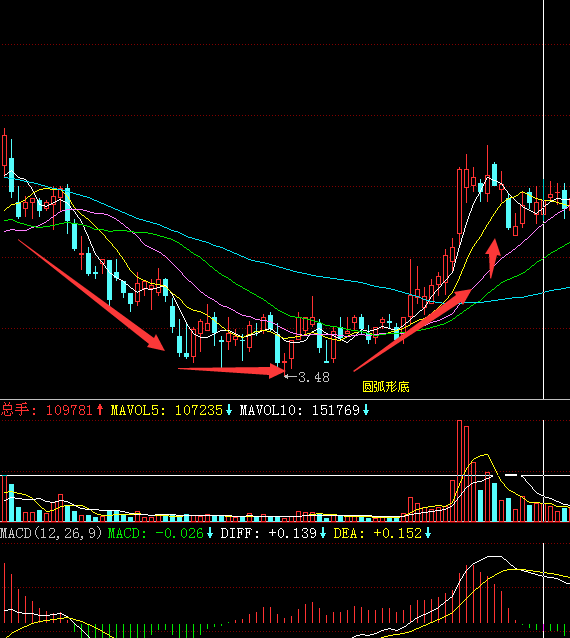Click the down arrow after DIFF +0.139
570x638 pixels.
323,533
